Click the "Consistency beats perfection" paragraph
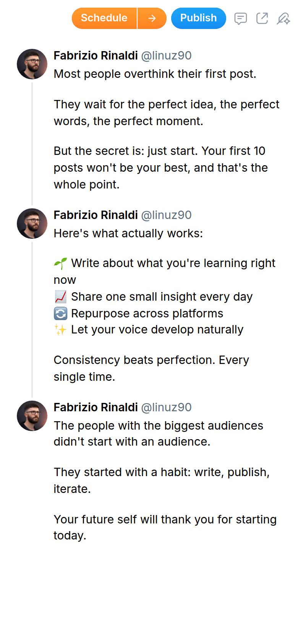 [151, 360]
